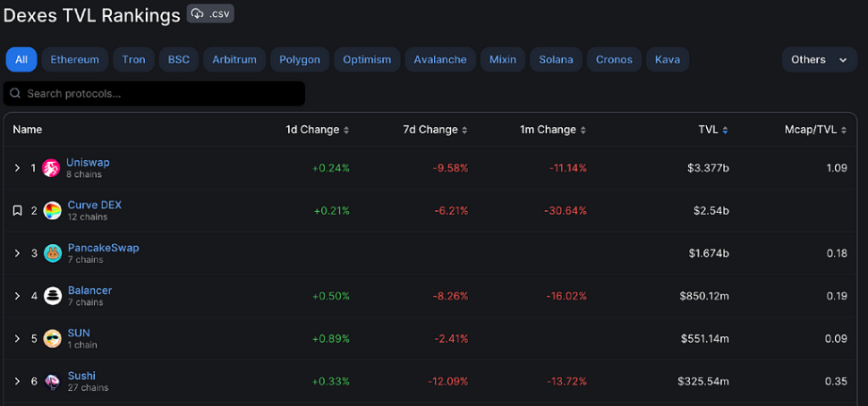Open the Others chains dropdown
868x406 pixels.
(x=819, y=60)
